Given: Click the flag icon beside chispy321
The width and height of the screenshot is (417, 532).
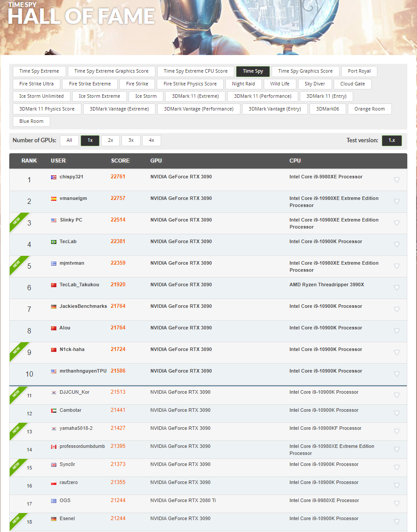Looking at the screenshot, I should 54,177.
